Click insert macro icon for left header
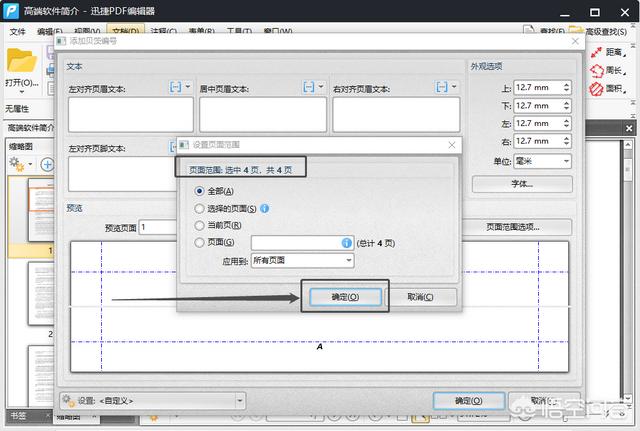The height and width of the screenshot is (431, 640). tap(175, 87)
